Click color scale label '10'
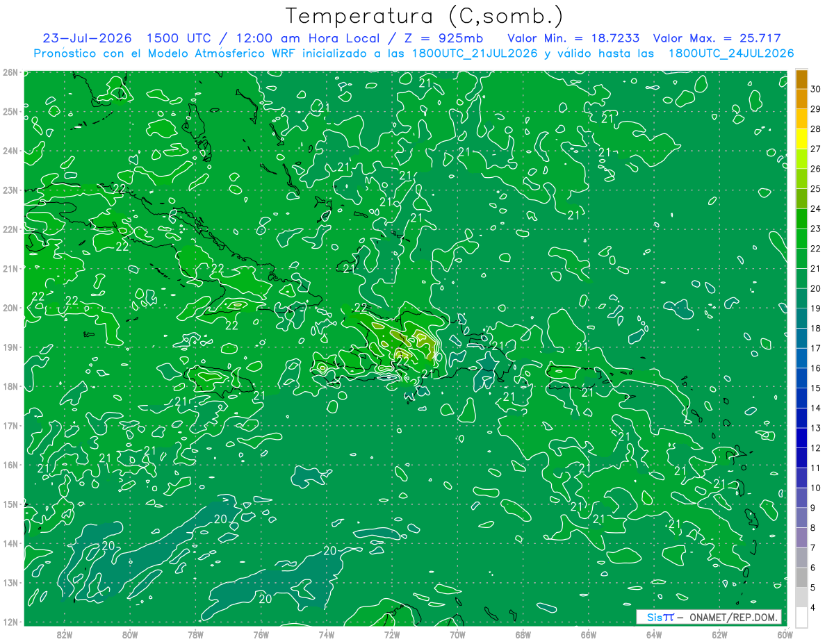Screen dimensions: 834x644 [816, 488]
